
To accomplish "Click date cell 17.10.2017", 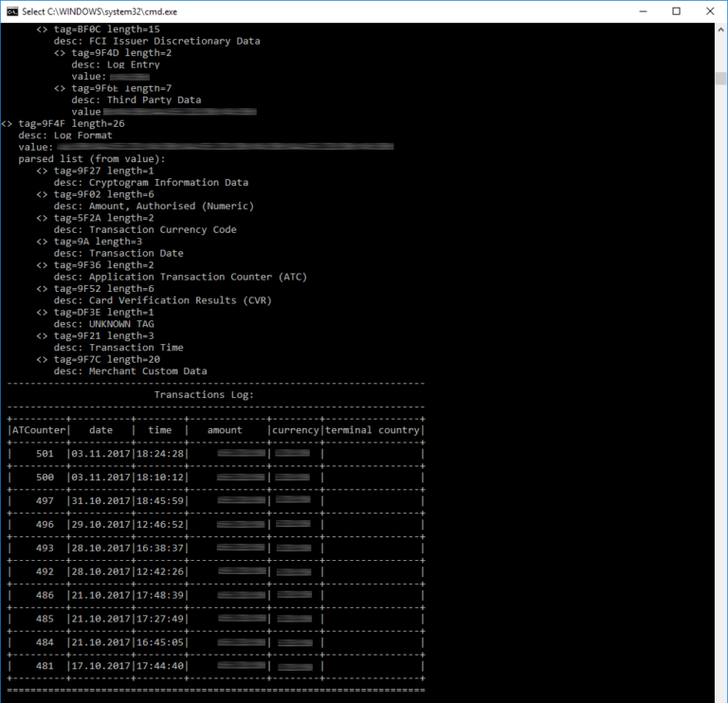I will pos(101,666).
